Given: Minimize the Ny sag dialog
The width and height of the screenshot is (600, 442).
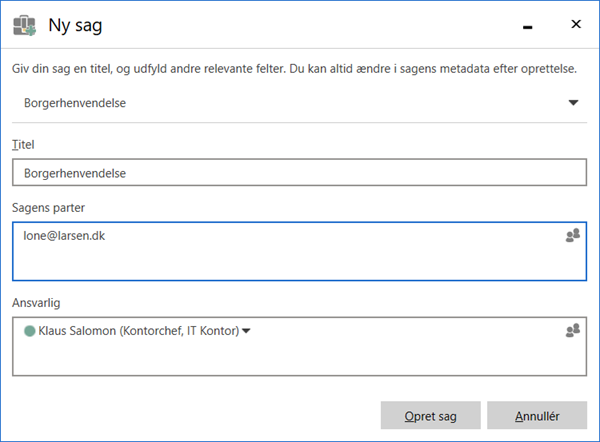Looking at the screenshot, I should pyautogui.click(x=528, y=27).
